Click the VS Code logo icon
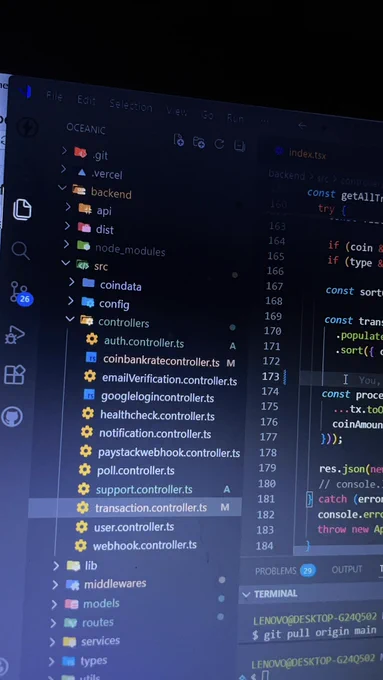The height and width of the screenshot is (680, 383). tap(25, 92)
